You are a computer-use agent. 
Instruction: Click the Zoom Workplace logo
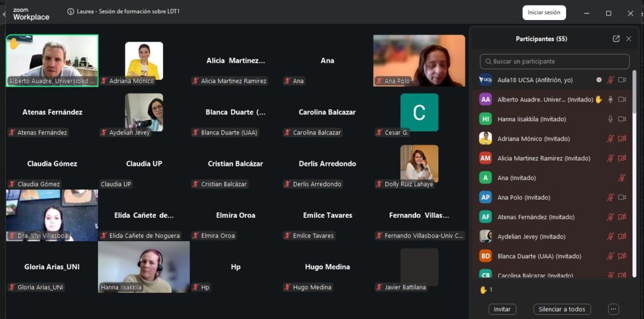pyautogui.click(x=31, y=13)
